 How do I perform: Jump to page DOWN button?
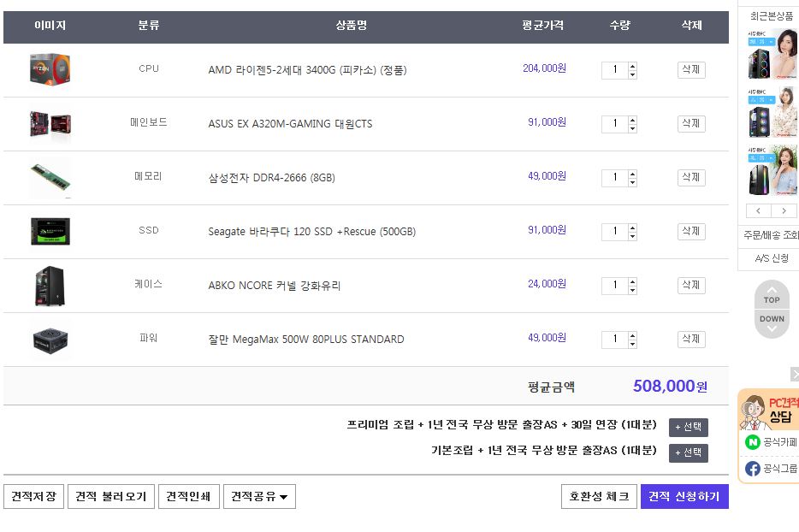[772, 323]
